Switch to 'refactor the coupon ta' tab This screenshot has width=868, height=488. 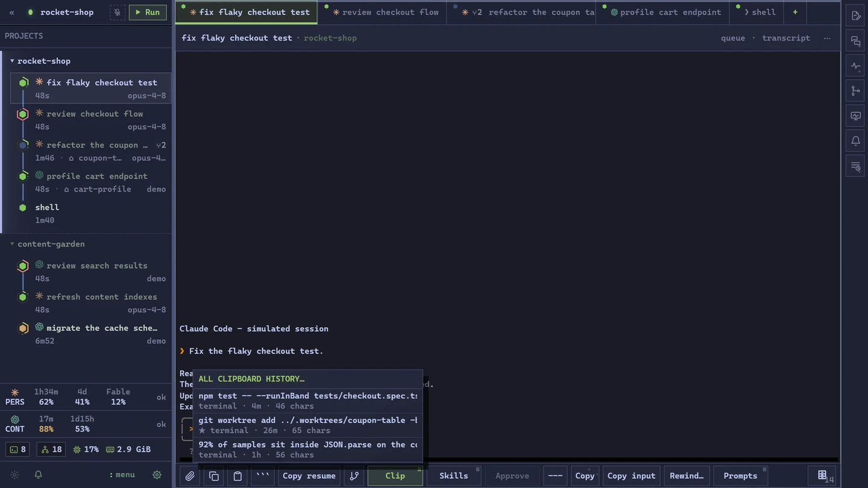click(521, 12)
